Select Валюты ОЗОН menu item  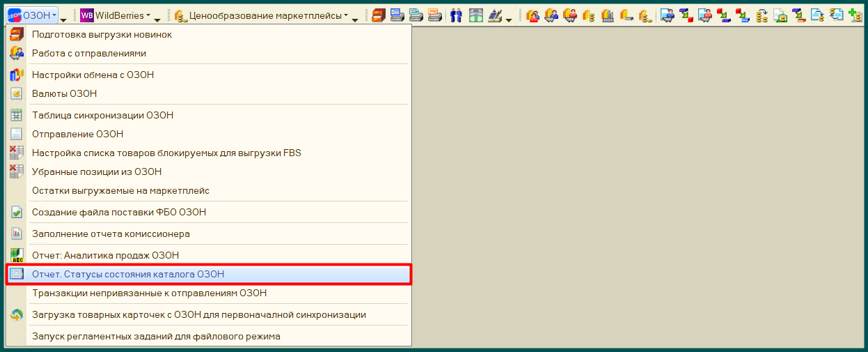[x=209, y=93]
